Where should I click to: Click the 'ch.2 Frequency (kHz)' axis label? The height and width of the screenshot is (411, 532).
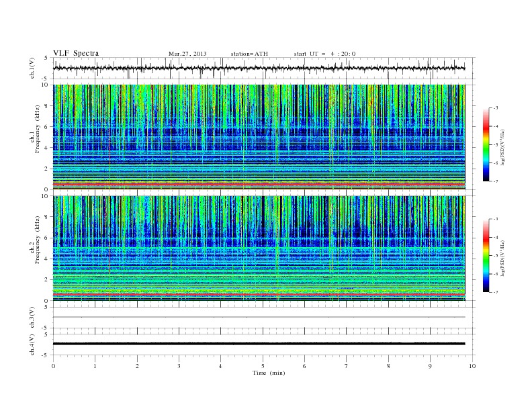tap(34, 240)
